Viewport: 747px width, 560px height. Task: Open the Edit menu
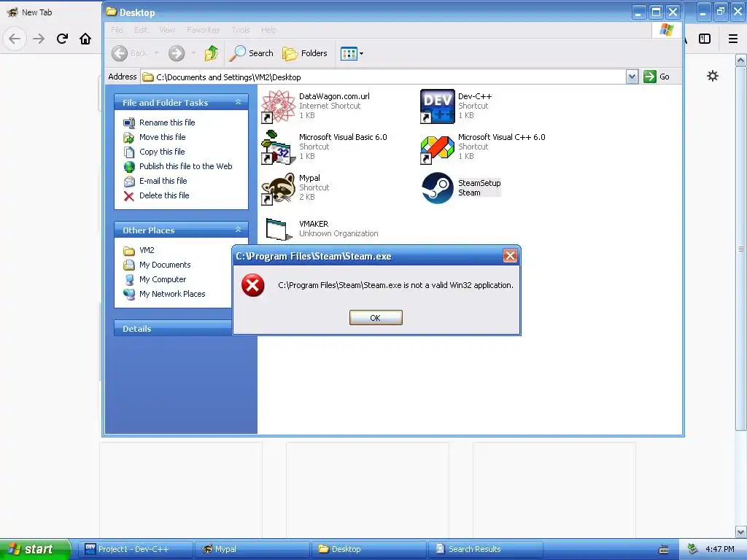(141, 30)
